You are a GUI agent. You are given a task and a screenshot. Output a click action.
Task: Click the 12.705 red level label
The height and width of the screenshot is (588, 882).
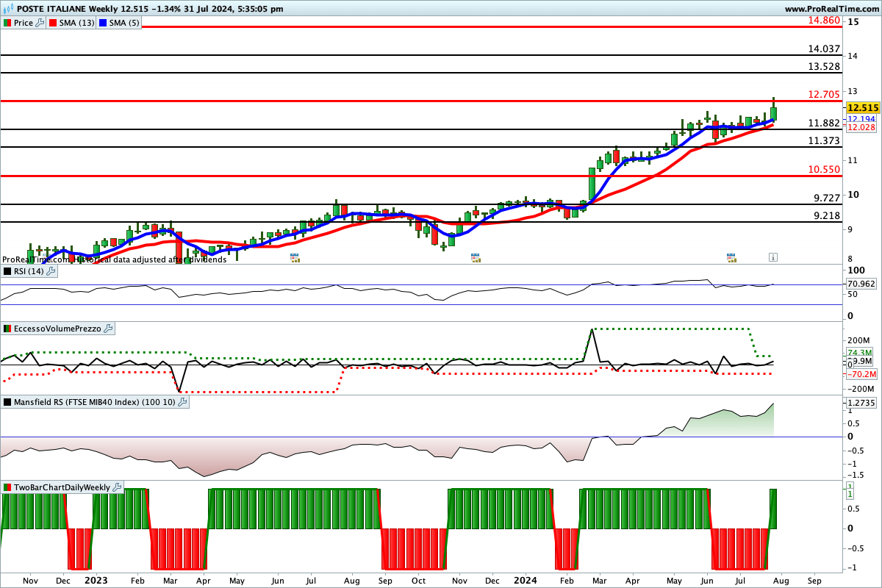click(x=823, y=94)
